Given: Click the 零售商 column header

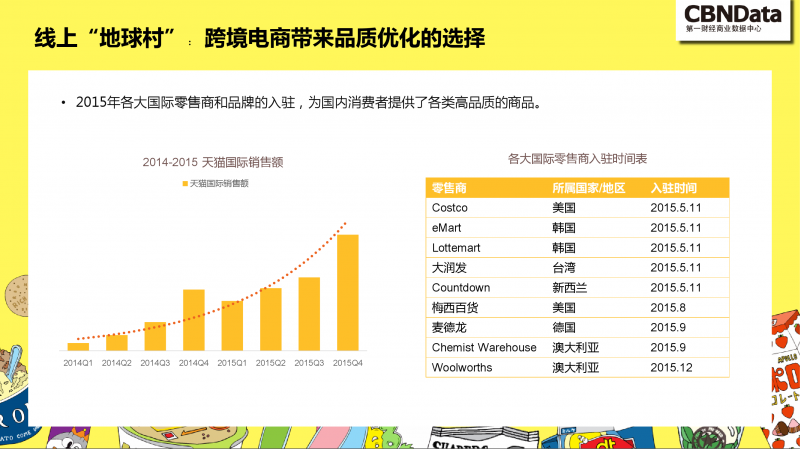Looking at the screenshot, I should tap(449, 188).
